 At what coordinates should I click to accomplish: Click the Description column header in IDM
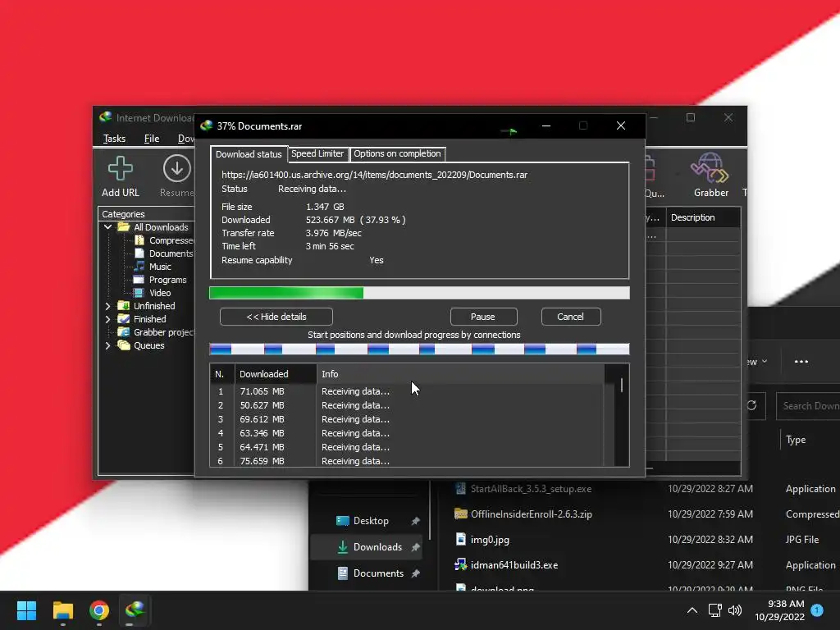pos(703,217)
